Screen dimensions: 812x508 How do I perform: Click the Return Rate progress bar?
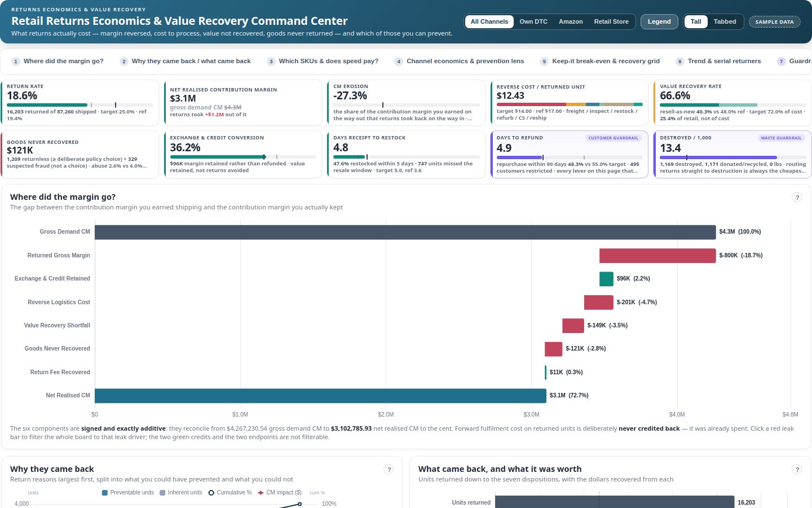[80, 105]
